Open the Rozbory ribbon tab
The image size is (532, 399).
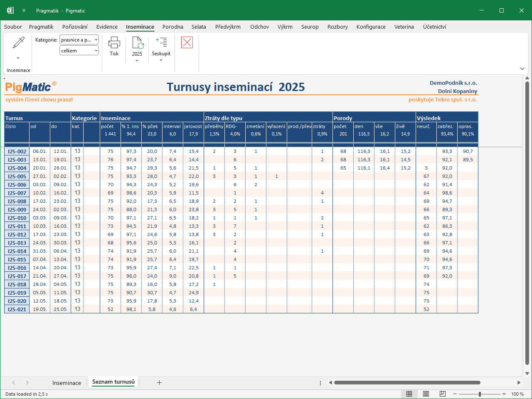pyautogui.click(x=337, y=27)
